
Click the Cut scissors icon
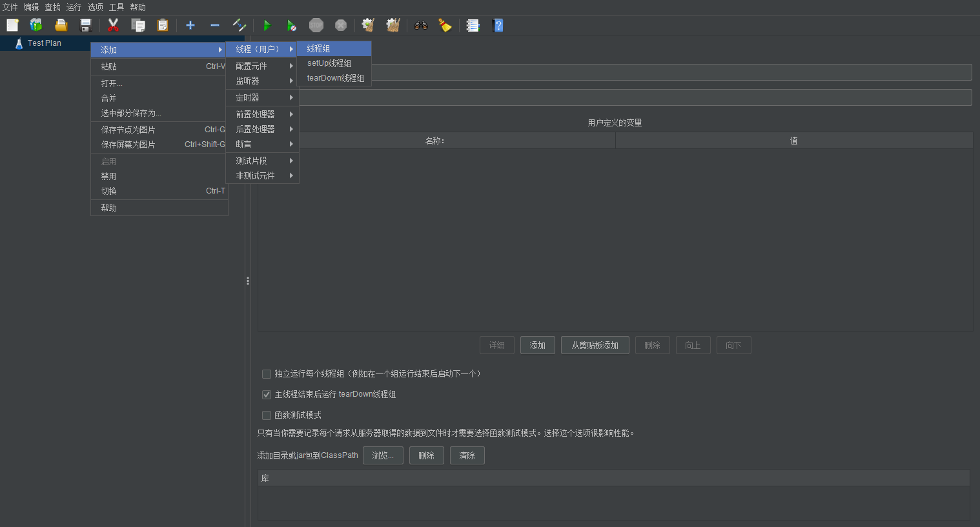point(114,25)
